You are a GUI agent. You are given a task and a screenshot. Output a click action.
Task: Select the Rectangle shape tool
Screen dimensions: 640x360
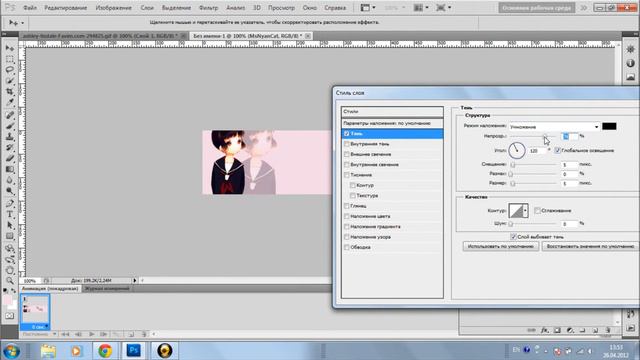click(x=10, y=236)
